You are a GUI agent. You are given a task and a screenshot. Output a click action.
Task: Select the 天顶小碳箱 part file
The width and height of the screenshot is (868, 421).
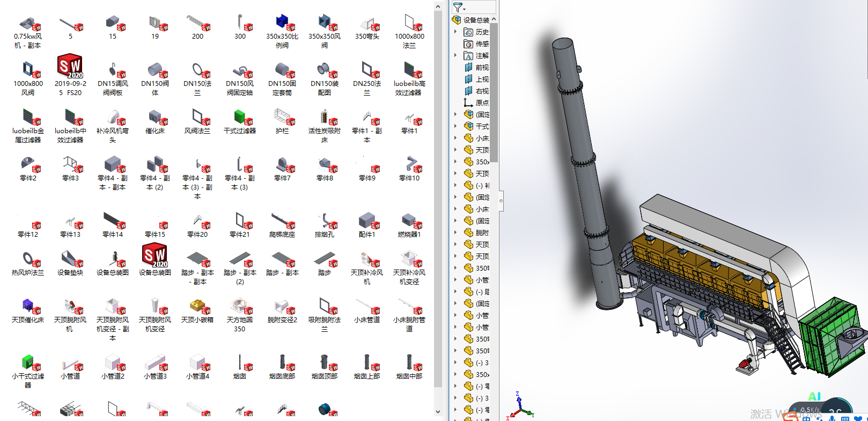[197, 306]
